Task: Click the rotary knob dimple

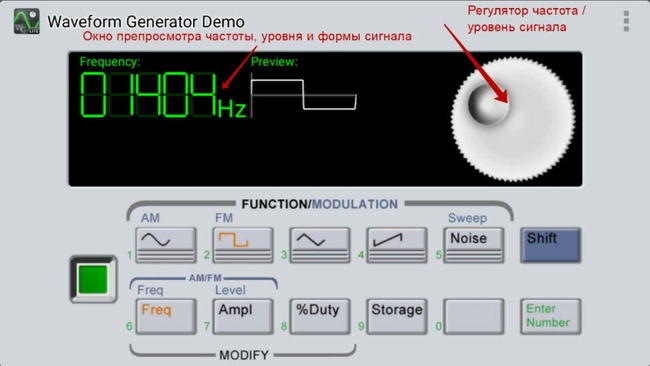Action: coord(488,104)
